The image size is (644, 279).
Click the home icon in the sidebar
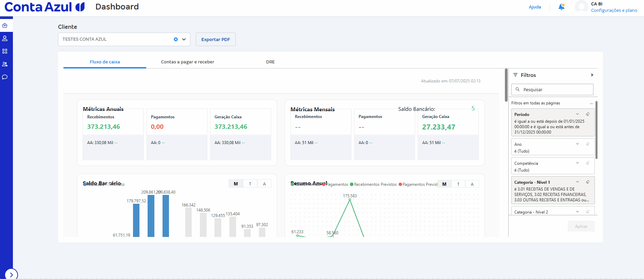pos(5,25)
